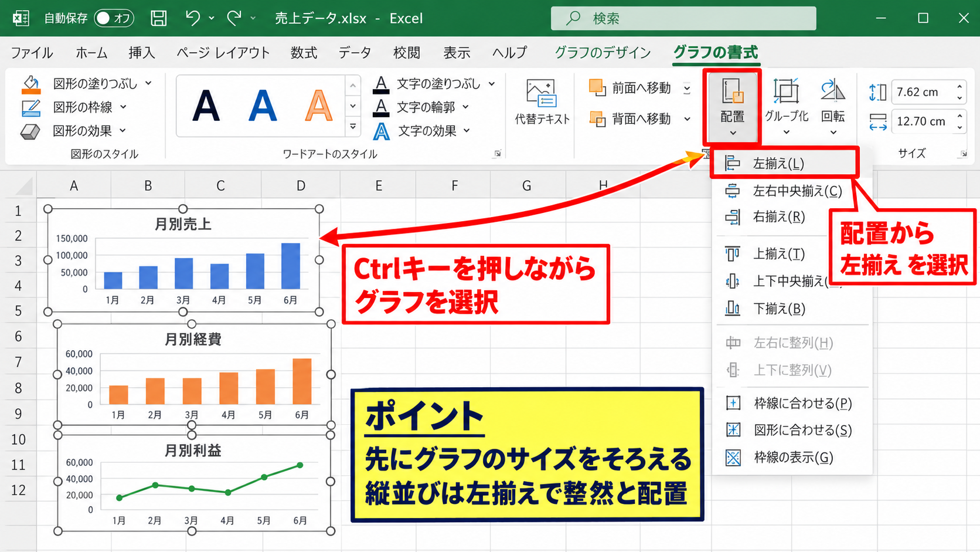Click the Undo arrow icon
Viewport: 980px width, 552px height.
tap(192, 18)
